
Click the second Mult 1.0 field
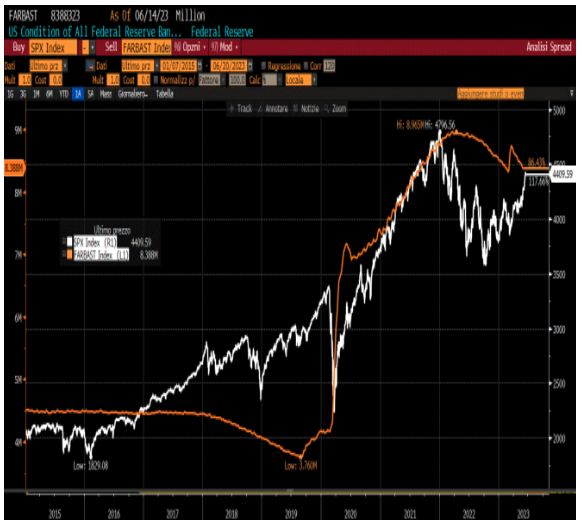(x=113, y=80)
